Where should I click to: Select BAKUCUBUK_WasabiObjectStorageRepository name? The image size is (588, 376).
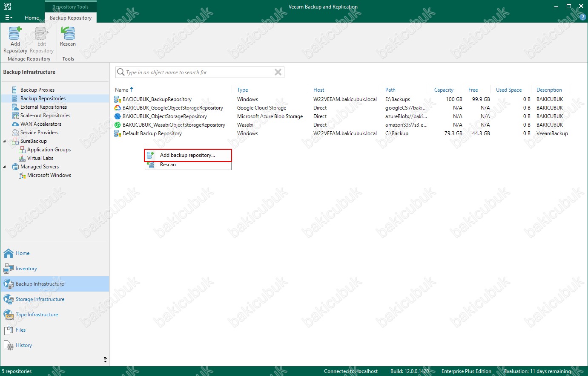(174, 125)
